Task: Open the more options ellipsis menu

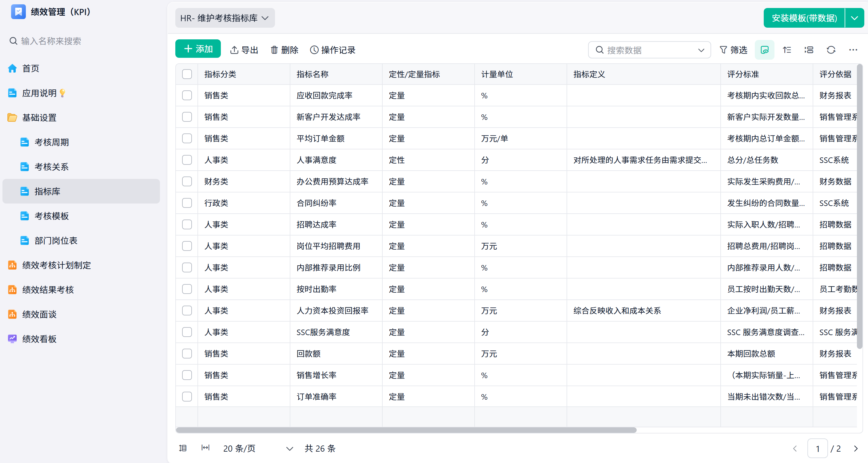Action: tap(853, 50)
